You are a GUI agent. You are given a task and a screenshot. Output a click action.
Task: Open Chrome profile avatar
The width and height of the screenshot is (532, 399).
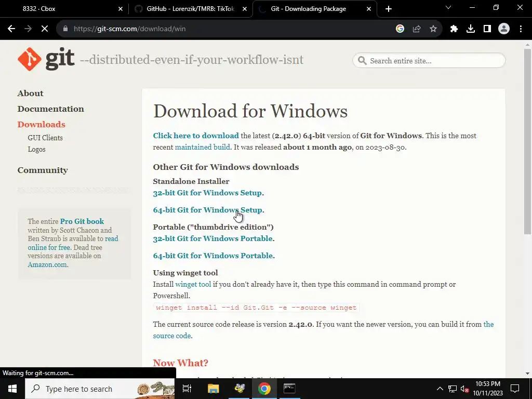[504, 29]
